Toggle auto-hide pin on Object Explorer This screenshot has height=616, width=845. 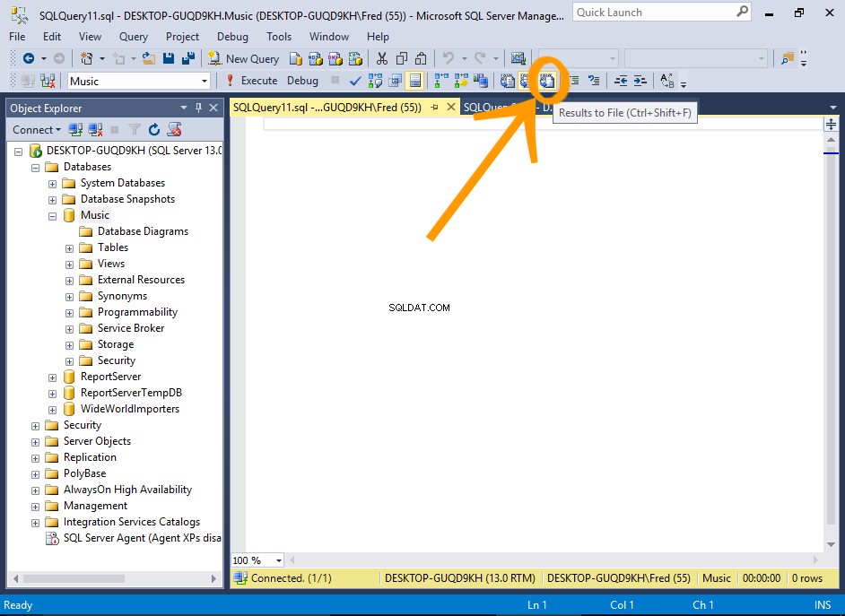pyautogui.click(x=198, y=108)
